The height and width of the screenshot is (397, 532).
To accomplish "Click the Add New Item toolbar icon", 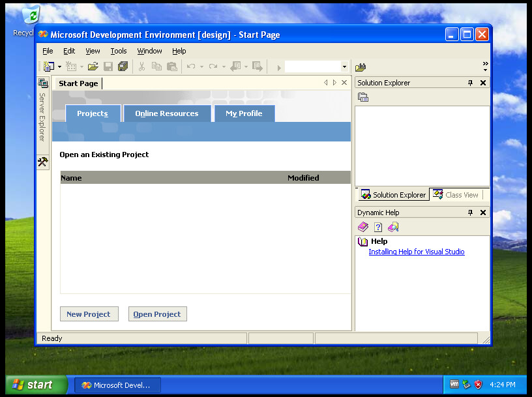I will [x=71, y=66].
